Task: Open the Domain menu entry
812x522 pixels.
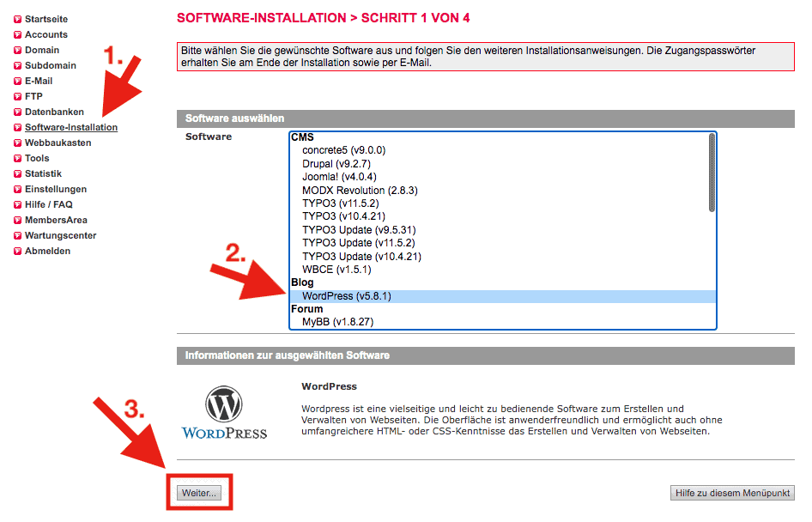Action: click(42, 51)
